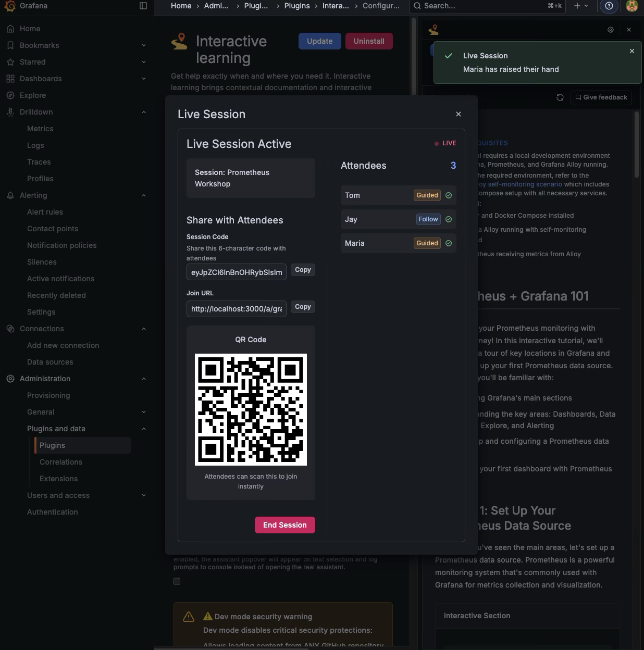Screen dimensions: 644x650
Task: Toggle the check mark next to Tom
Action: pos(449,195)
